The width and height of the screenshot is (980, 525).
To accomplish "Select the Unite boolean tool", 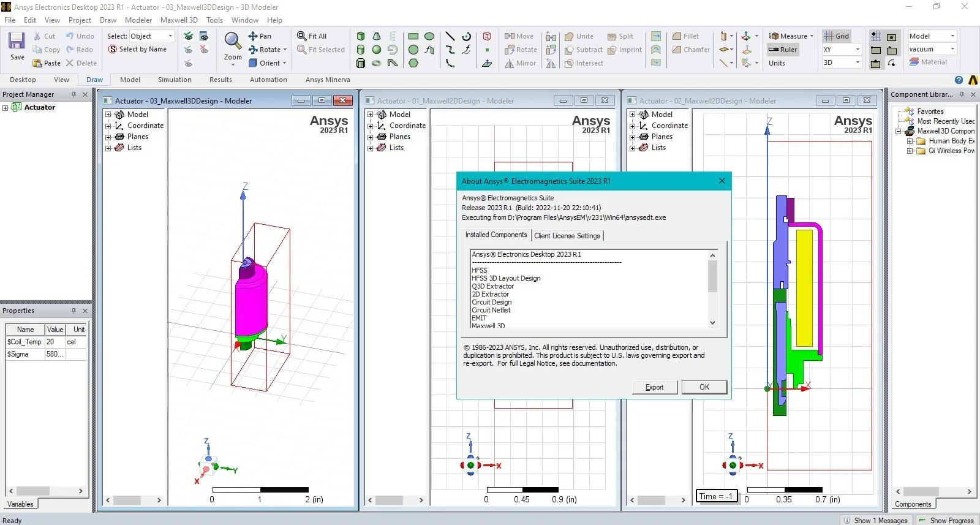I will [x=569, y=36].
